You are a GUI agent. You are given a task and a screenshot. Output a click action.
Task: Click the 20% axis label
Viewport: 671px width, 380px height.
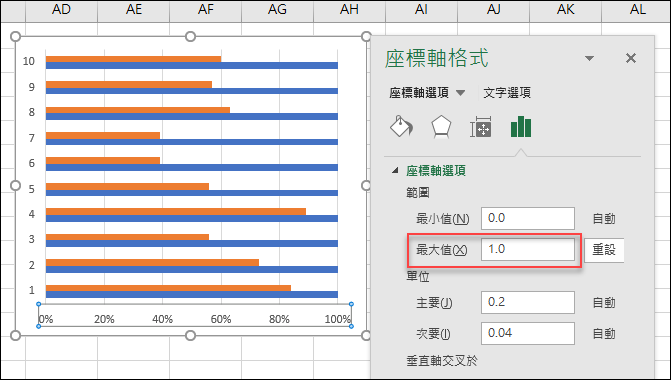104,319
